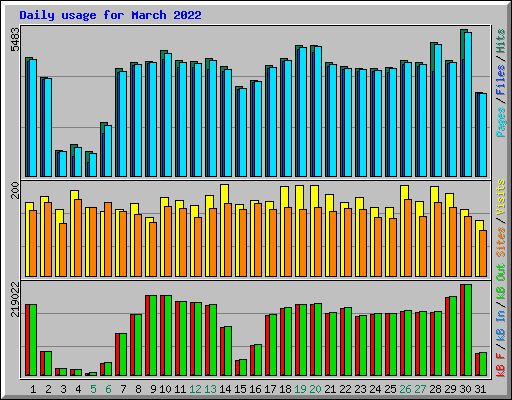Click day label 14 on the x-axis
512x400 pixels.
point(225,389)
